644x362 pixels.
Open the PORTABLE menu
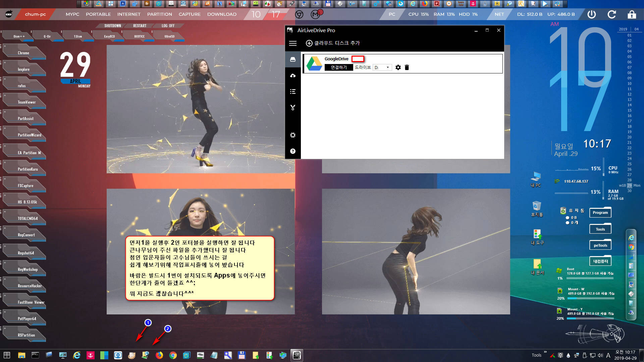pyautogui.click(x=98, y=14)
